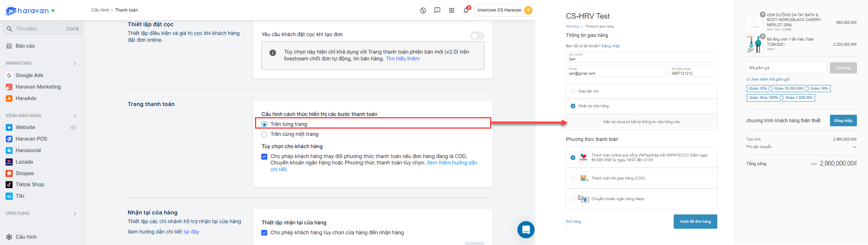Open Cấu hình settings menu item
868x245 pixels.
(x=26, y=237)
